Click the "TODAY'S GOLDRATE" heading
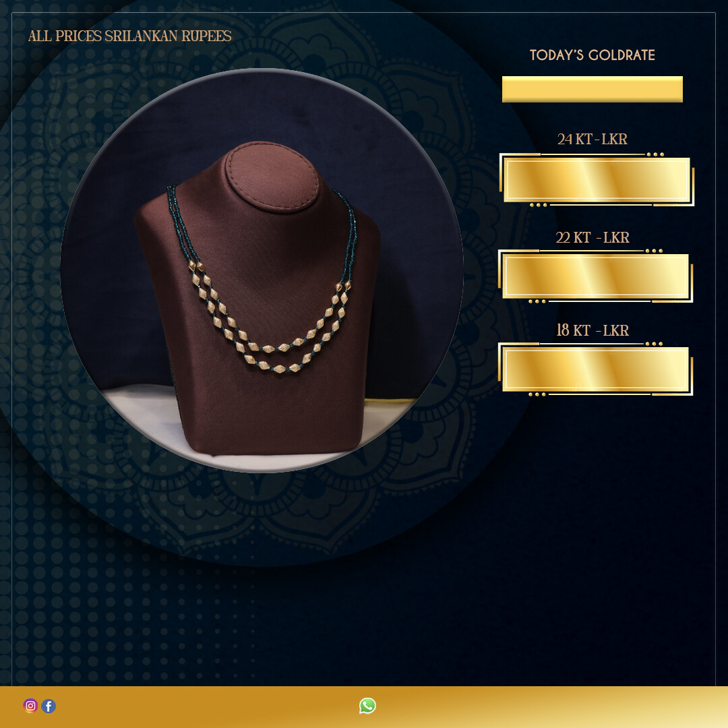Screen dimensions: 728x728 tap(592, 55)
